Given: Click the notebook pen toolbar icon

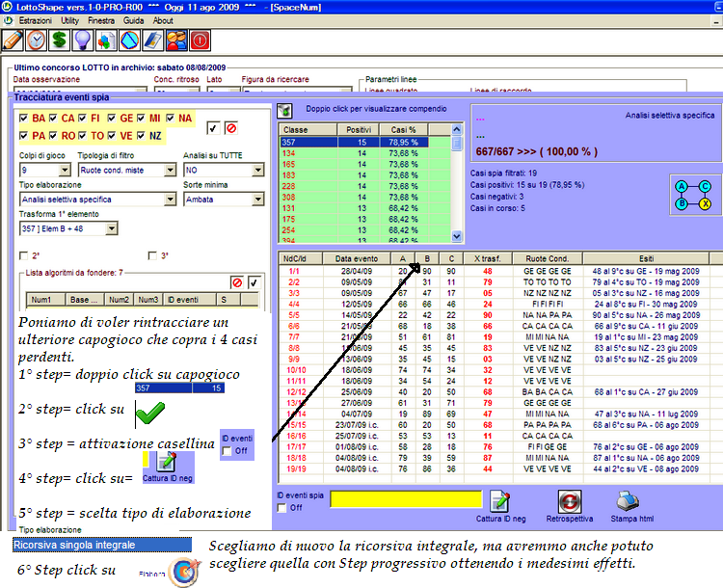Looking at the screenshot, I should (153, 40).
